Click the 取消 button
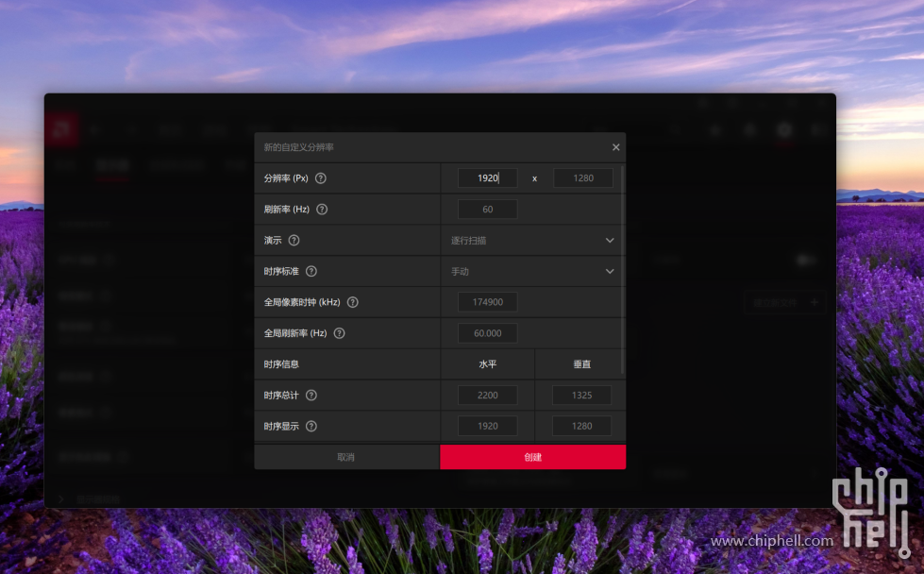This screenshot has height=574, width=924. (346, 457)
